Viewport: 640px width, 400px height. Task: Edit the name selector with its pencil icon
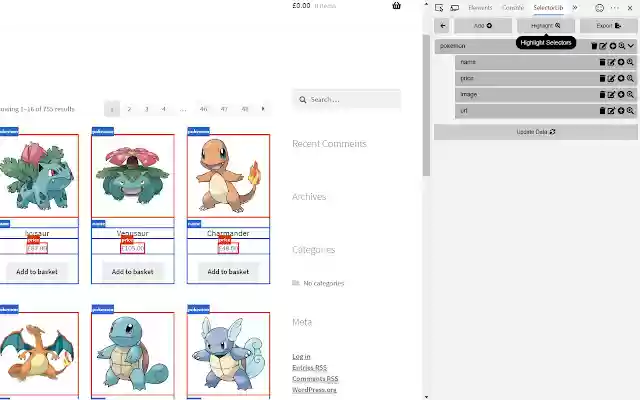[x=611, y=62]
